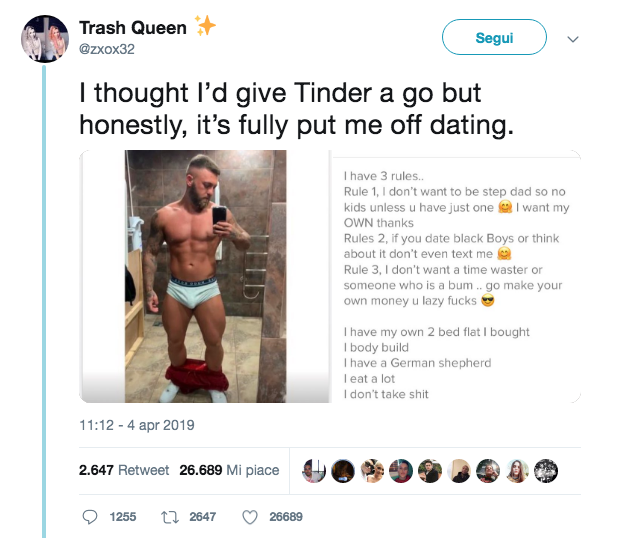Click the fifth liker avatar in row
This screenshot has width=617, height=538.
click(430, 470)
